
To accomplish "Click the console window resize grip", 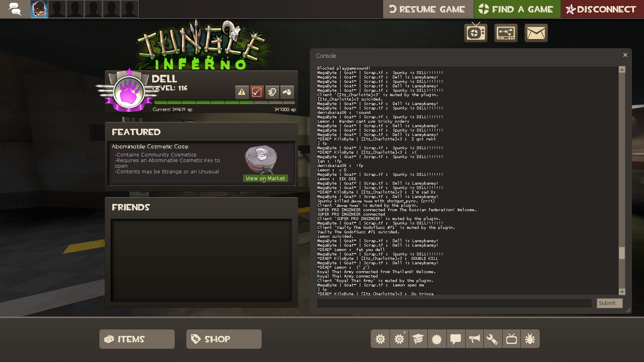I will (628, 310).
